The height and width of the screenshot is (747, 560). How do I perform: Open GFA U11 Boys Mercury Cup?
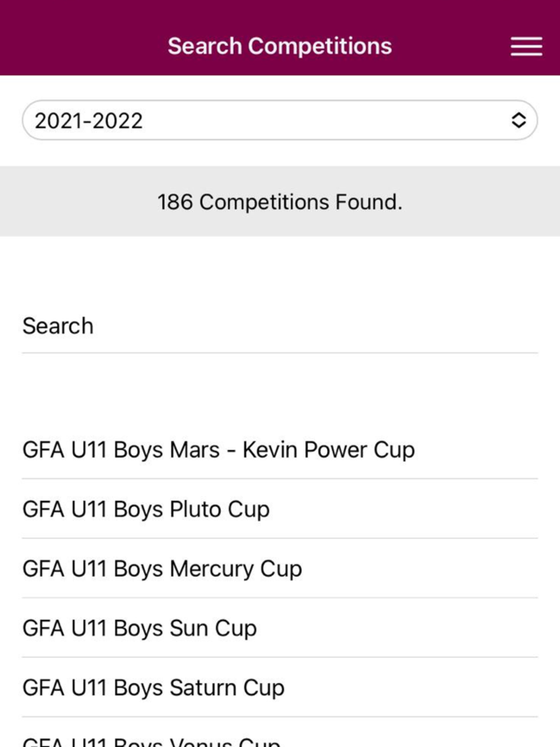tap(162, 569)
